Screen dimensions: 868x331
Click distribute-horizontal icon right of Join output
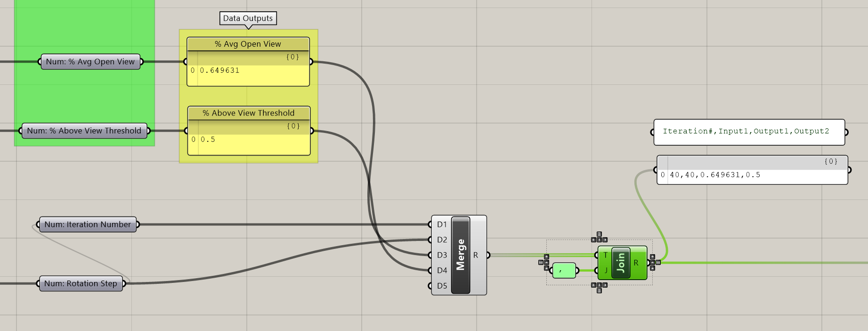(658, 262)
